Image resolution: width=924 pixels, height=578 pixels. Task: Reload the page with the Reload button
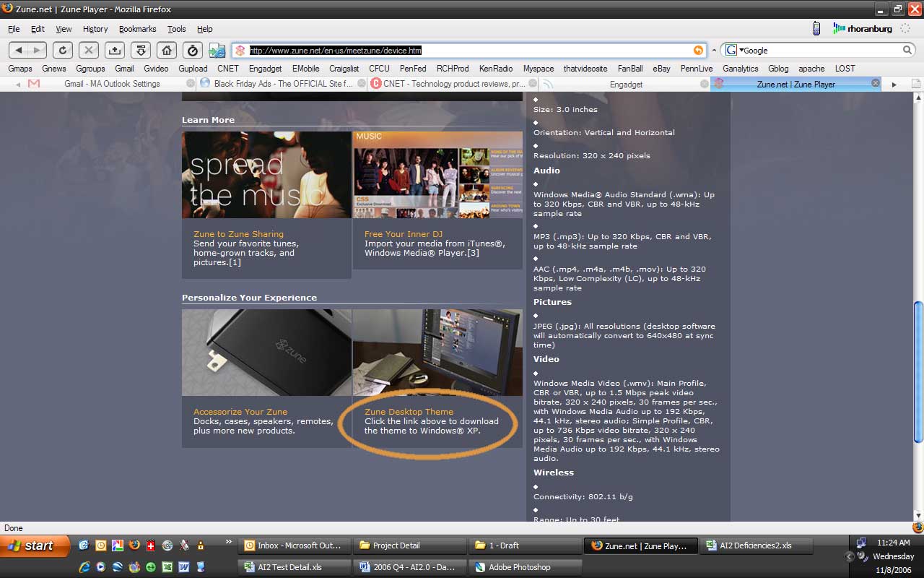pos(63,50)
